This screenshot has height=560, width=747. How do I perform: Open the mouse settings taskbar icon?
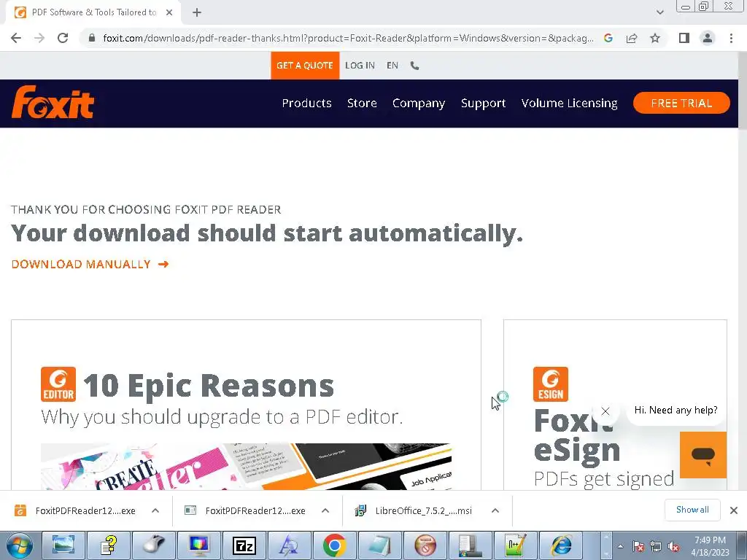(x=153, y=545)
